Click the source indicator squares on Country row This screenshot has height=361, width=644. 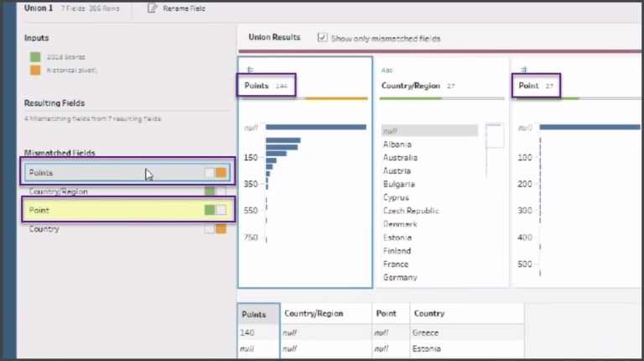coord(216,229)
